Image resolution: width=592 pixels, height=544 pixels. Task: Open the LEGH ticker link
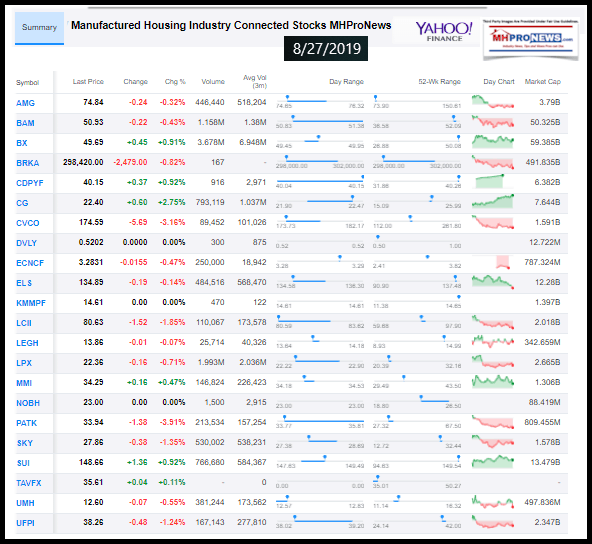pyautogui.click(x=27, y=343)
